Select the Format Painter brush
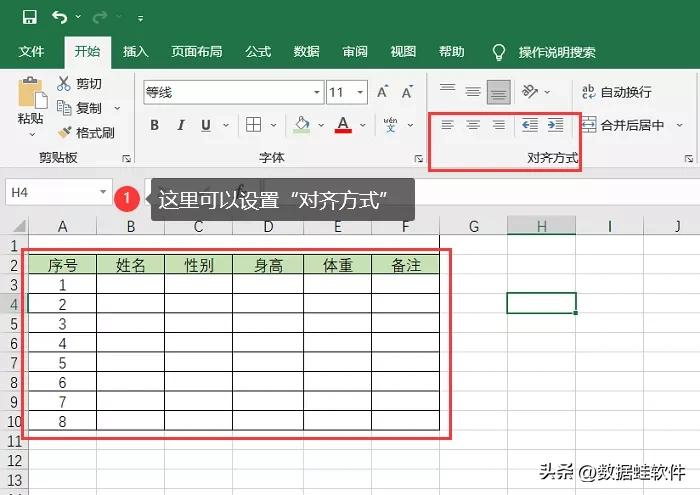The height and width of the screenshot is (495, 700). tap(66, 132)
